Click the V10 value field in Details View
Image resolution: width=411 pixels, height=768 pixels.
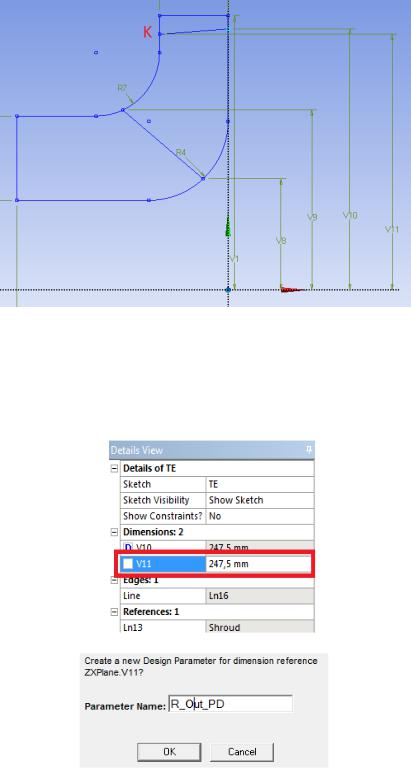tap(260, 548)
